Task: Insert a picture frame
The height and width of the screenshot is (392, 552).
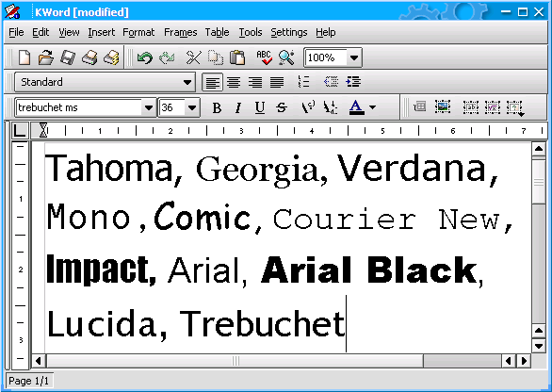Action: [443, 106]
